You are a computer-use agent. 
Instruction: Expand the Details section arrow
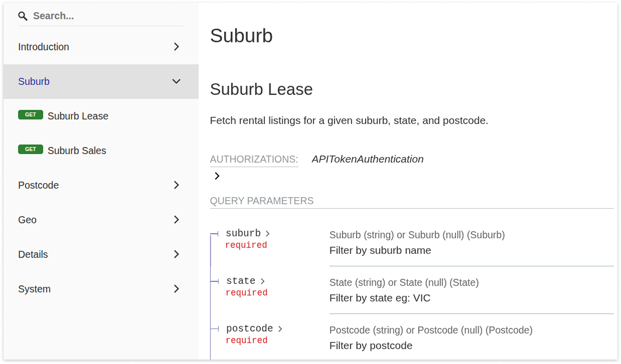[x=176, y=254]
